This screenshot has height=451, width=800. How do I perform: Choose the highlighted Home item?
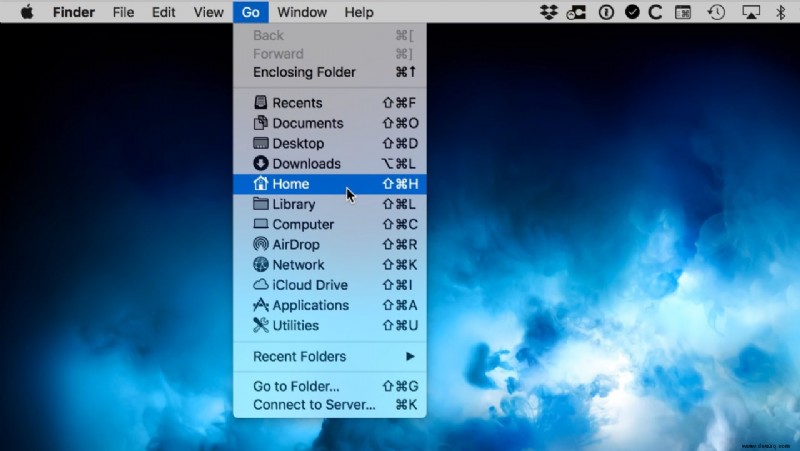pos(330,184)
